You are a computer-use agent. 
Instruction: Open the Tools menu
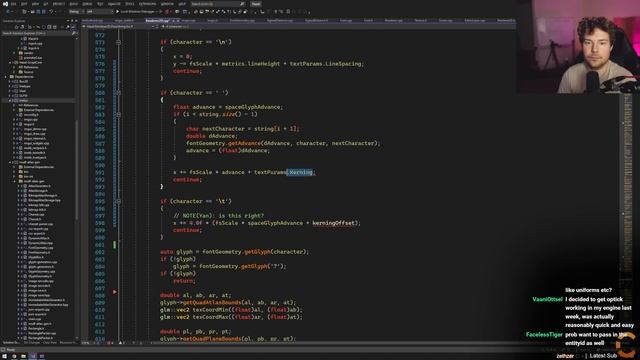pyautogui.click(x=129, y=4)
